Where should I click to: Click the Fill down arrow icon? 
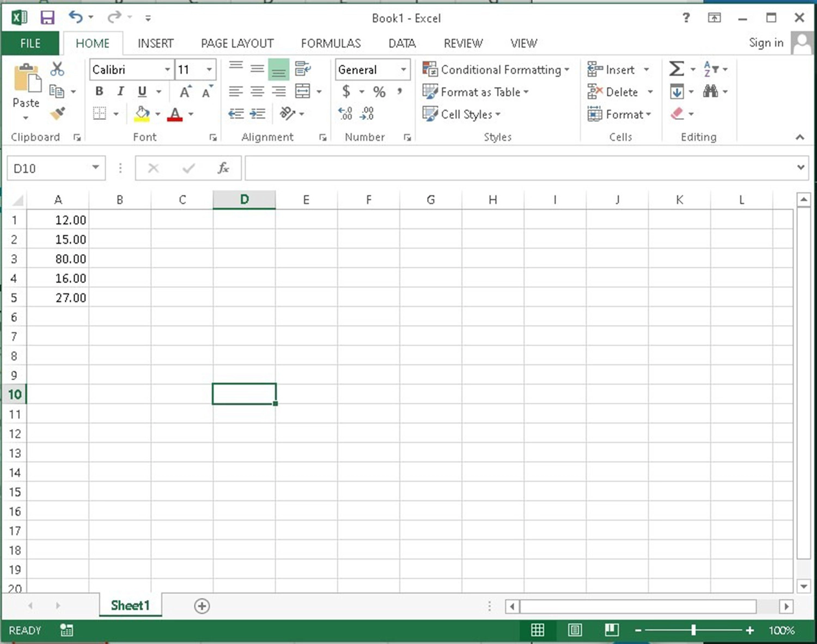click(676, 91)
